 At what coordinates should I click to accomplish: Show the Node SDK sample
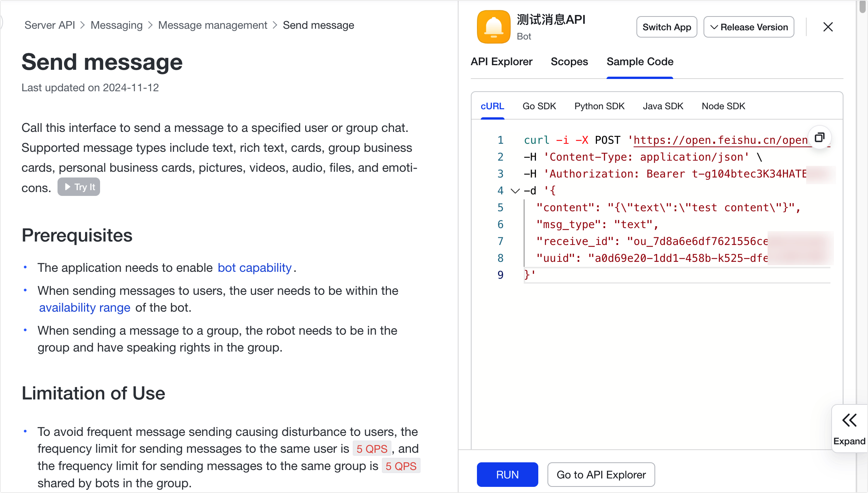pyautogui.click(x=723, y=106)
